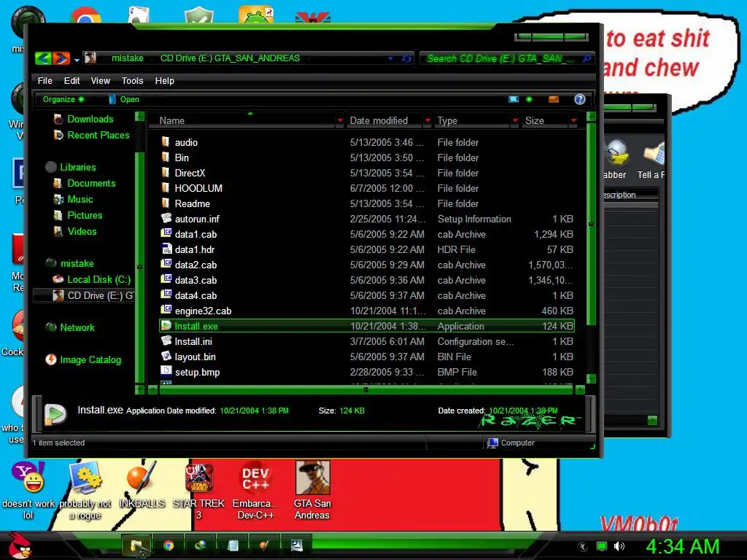Click the blue help question mark icon
Screen dimensions: 747x560
(579, 99)
